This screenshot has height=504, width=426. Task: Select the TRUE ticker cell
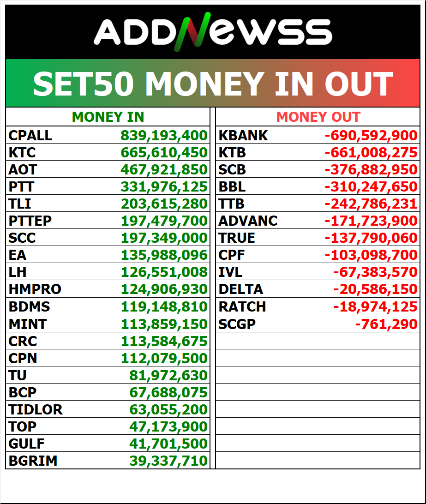250,238
